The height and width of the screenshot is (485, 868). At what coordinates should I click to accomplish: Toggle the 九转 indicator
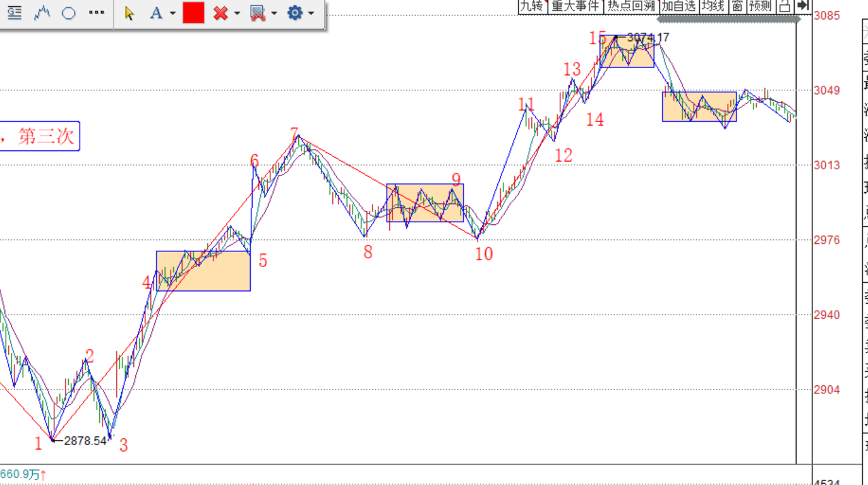(x=531, y=6)
